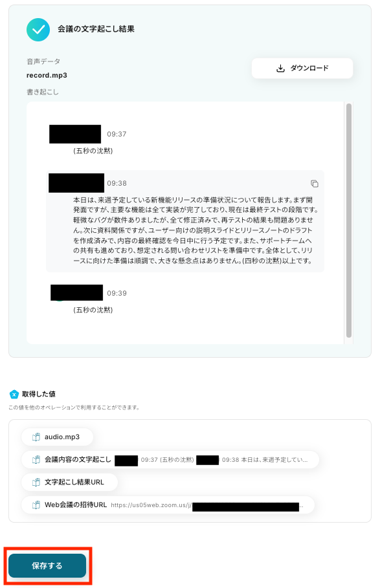Click the icon beside 文字起こし結果URL
The image size is (380, 588).
[x=36, y=483]
